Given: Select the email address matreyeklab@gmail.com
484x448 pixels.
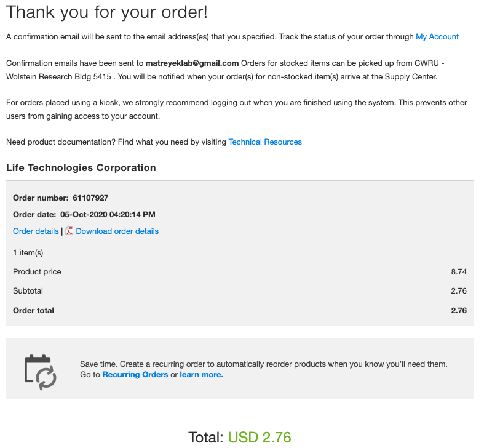Looking at the screenshot, I should coord(192,63).
